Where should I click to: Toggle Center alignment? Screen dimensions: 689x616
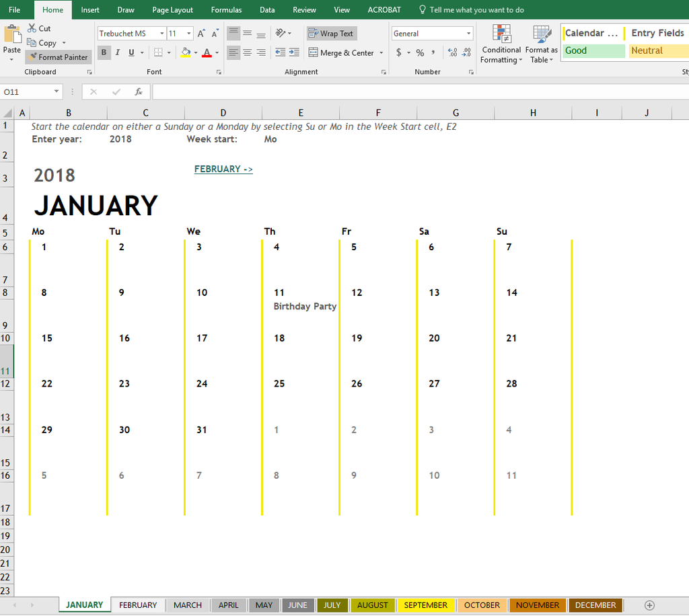pos(247,52)
